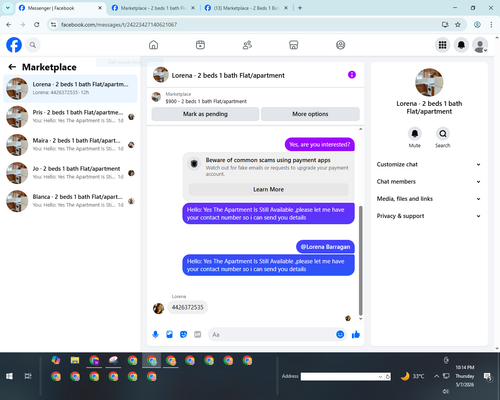
Task: Choose a sticker icon in the composer
Action: (x=183, y=334)
